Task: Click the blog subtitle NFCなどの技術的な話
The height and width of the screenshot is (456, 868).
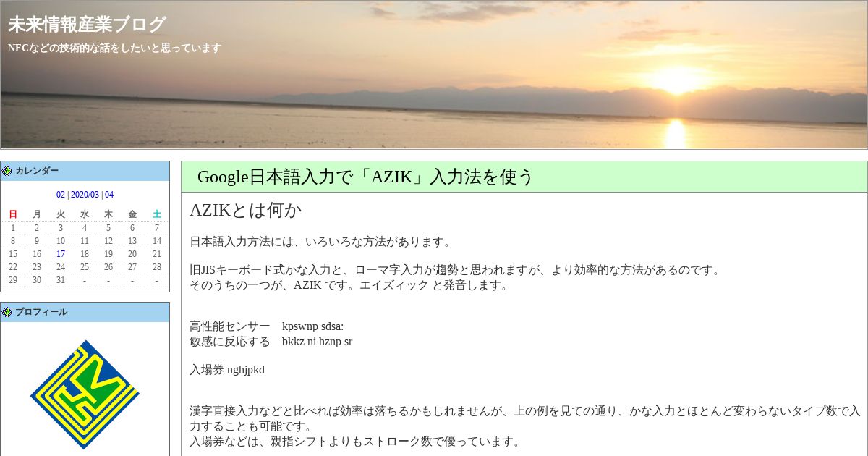Action: 114,48
